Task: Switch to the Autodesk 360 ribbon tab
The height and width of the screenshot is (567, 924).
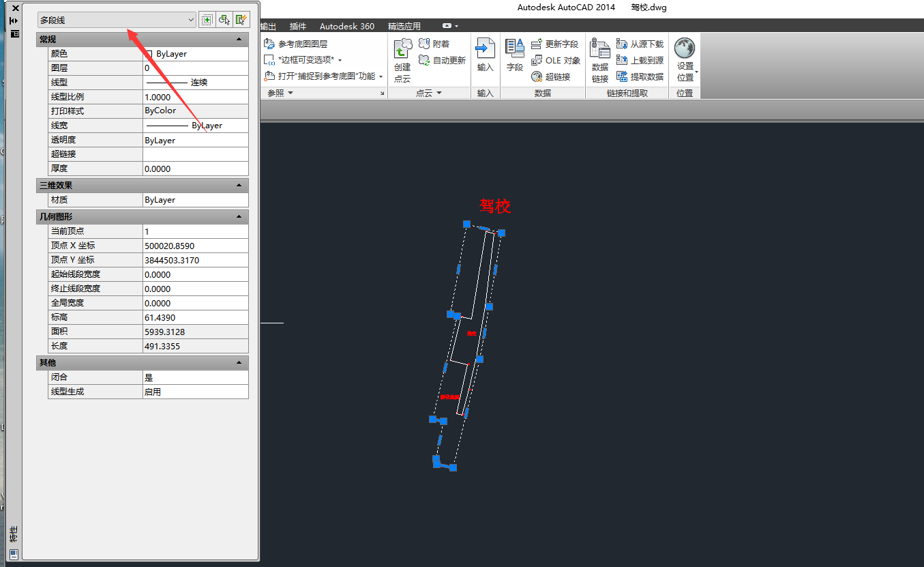Action: coord(346,27)
